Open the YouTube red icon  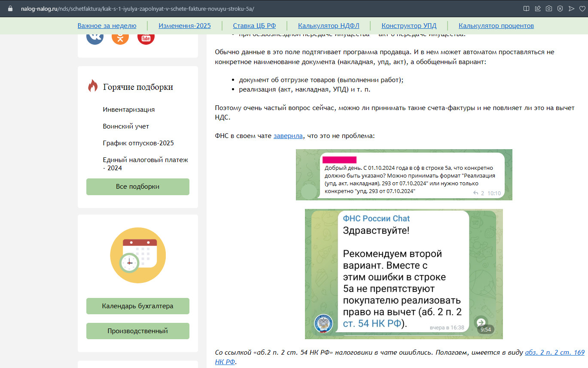146,37
